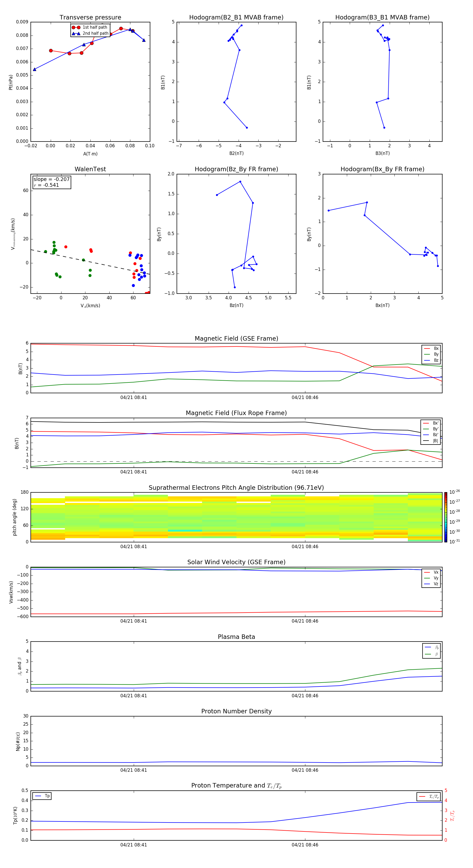Click the "pitch angle (deg)" axis label
This screenshot has height=868, width=473.
(x=14, y=517)
